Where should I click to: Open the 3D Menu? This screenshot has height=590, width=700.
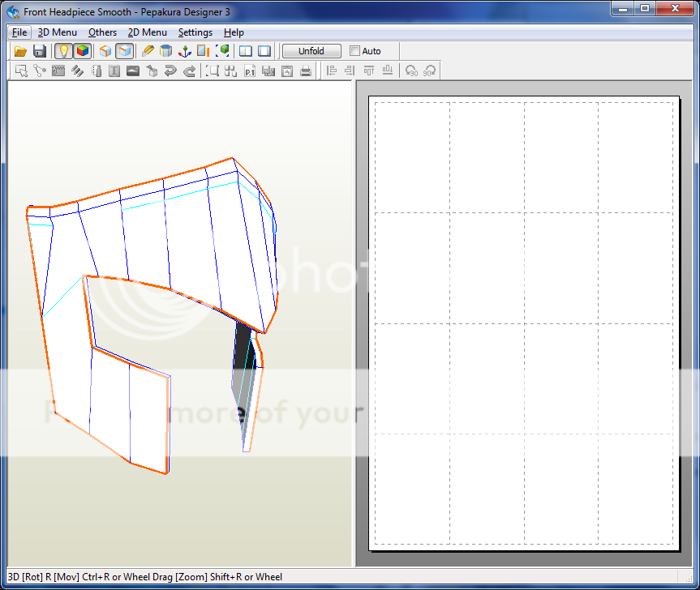click(57, 32)
